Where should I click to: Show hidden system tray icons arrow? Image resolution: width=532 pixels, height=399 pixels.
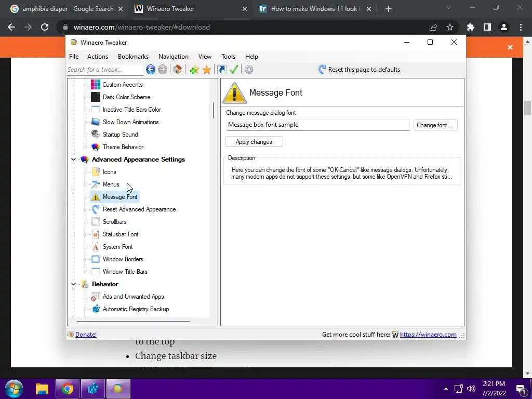(446, 389)
